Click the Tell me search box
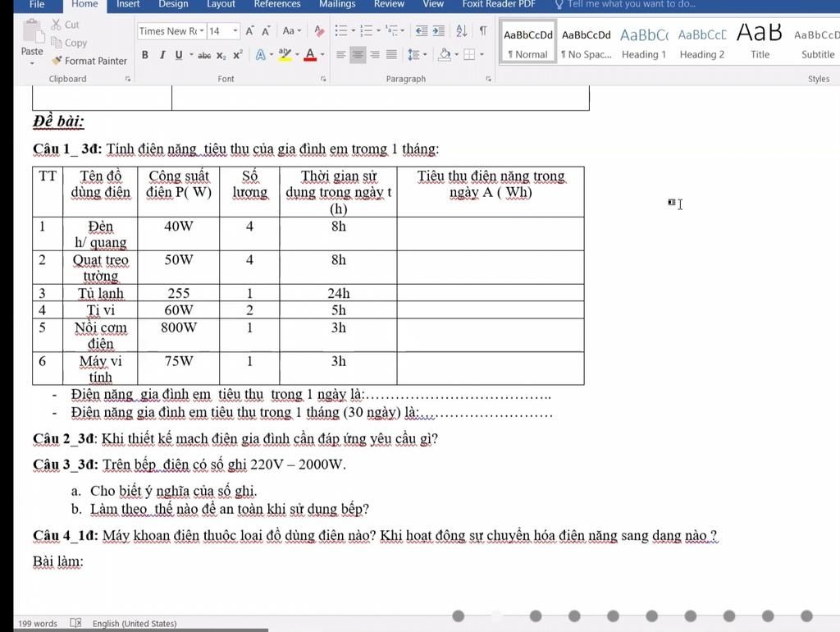Image resolution: width=840 pixels, height=632 pixels. [x=625, y=4]
